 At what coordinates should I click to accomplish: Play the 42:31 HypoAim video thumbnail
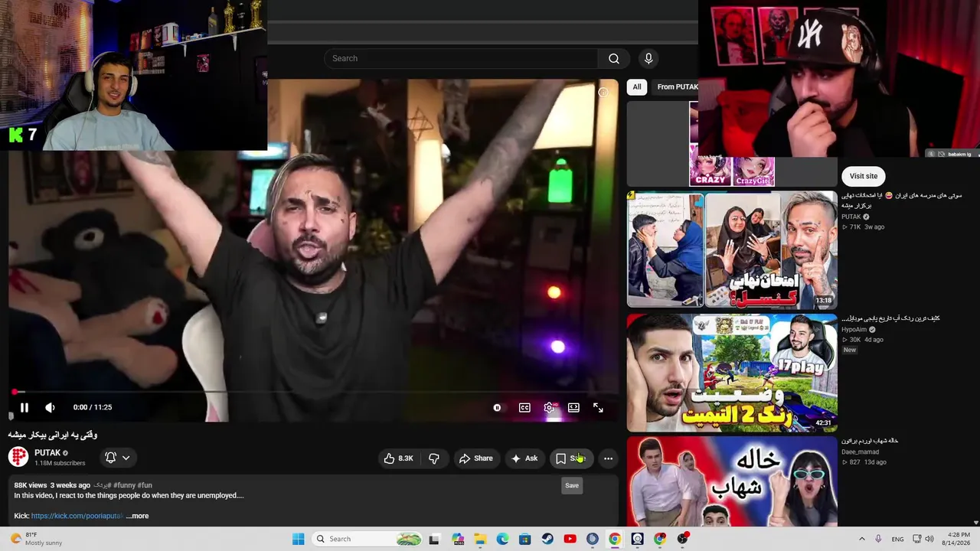(x=732, y=373)
